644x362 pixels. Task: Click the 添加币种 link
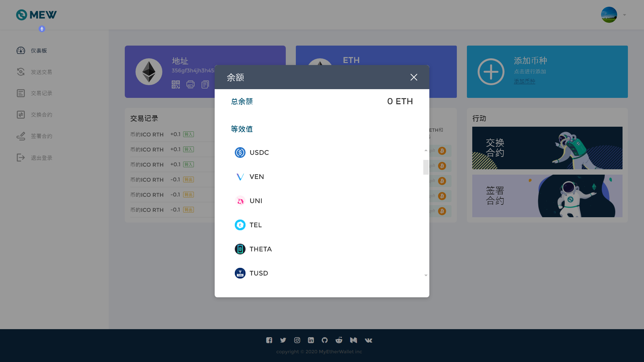[524, 81]
